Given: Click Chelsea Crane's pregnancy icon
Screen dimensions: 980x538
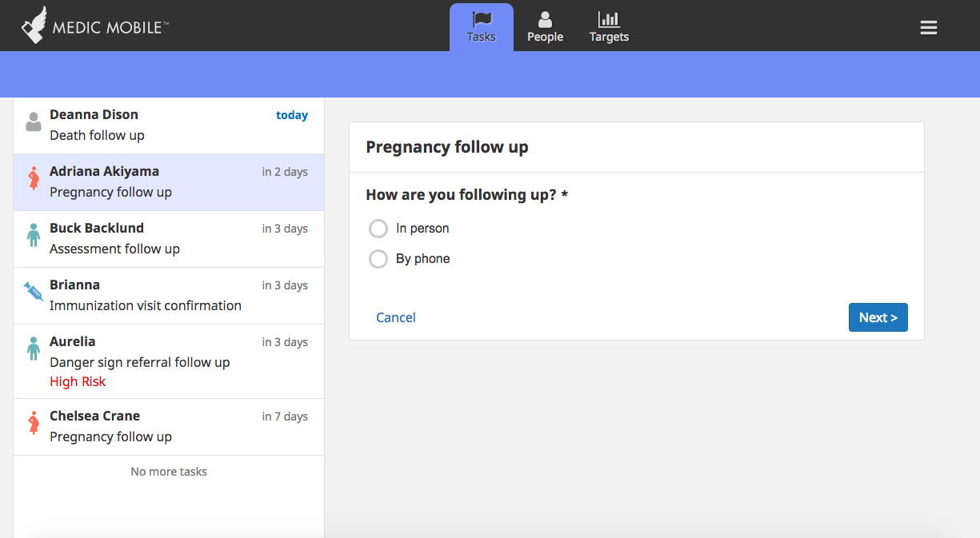Looking at the screenshot, I should point(34,423).
